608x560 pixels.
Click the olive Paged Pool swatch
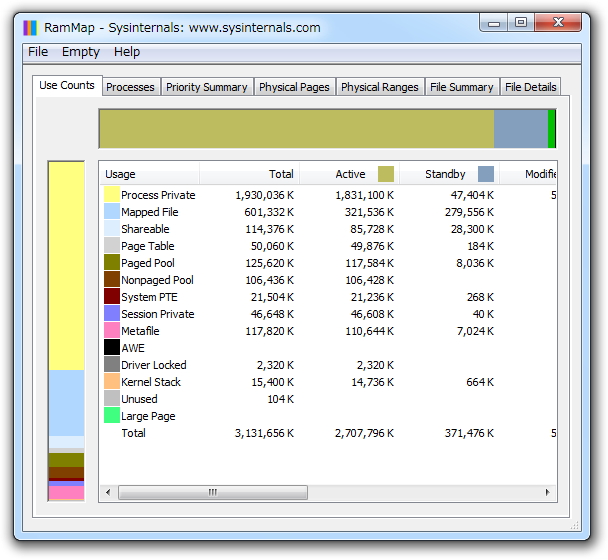point(112,263)
